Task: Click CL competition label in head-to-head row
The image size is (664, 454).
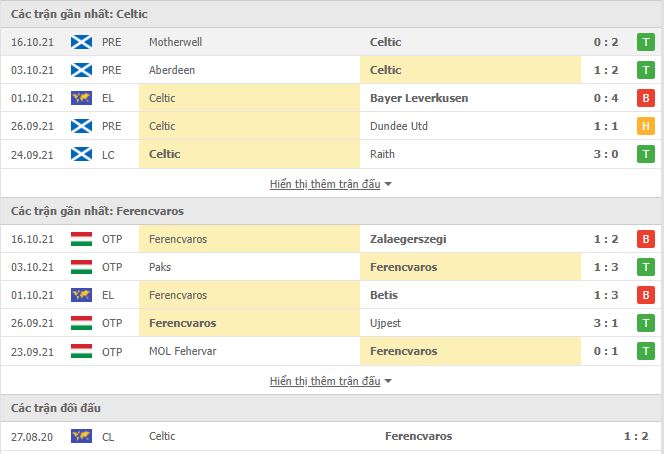Action: [108, 437]
